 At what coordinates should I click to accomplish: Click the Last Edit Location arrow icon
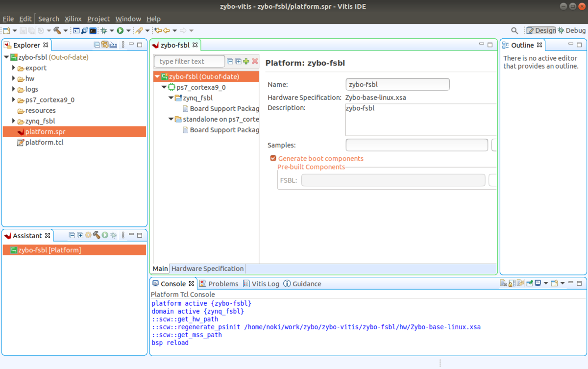click(x=158, y=30)
